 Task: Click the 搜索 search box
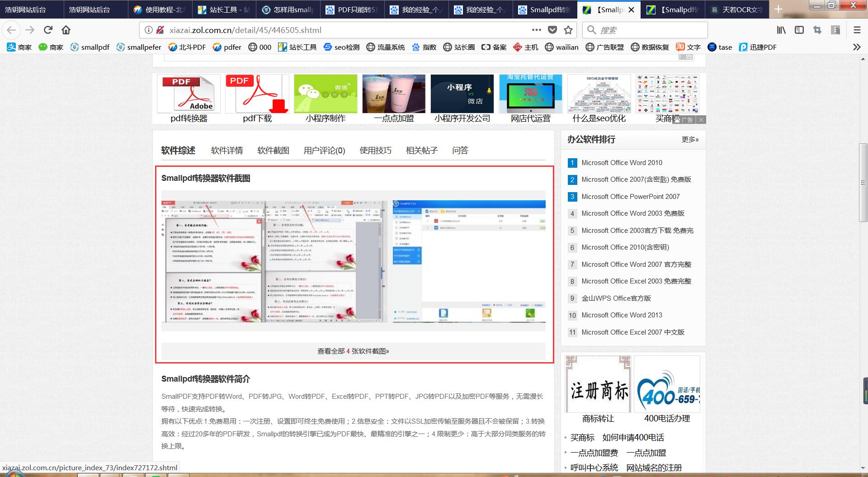click(x=645, y=30)
